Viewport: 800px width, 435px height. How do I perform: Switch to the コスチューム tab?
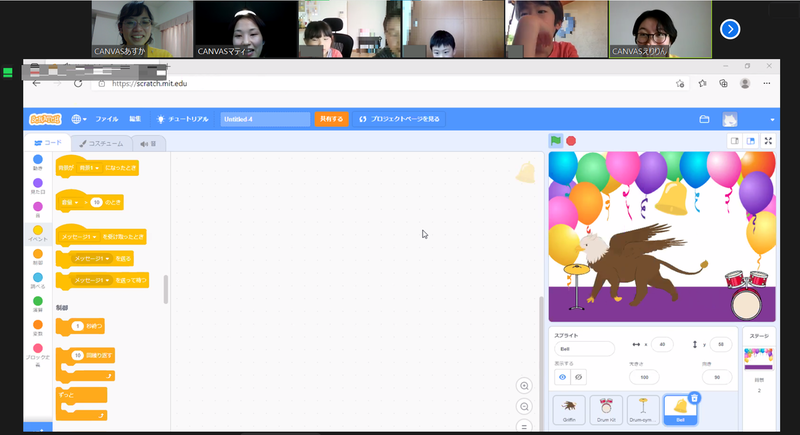click(101, 143)
